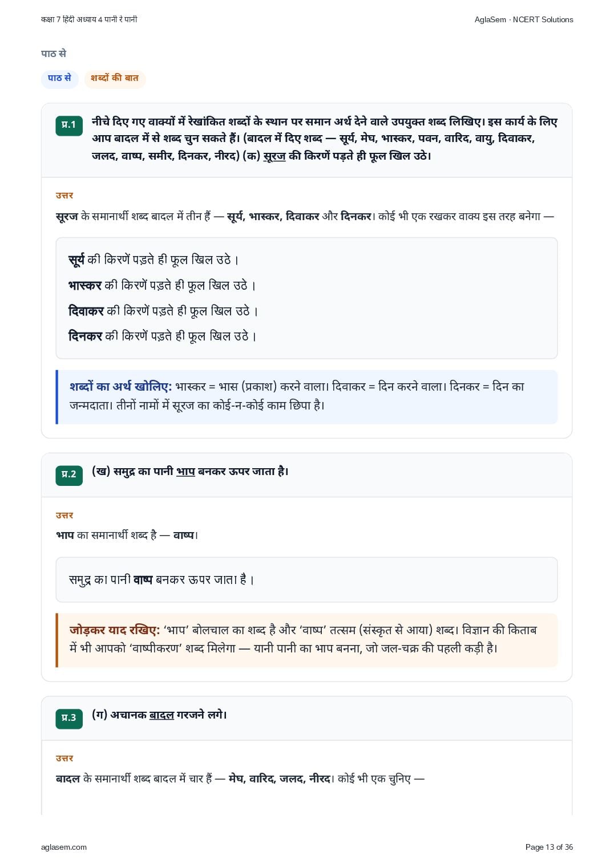
Task: Click the chapter title 'कक्षा 7 हिंदी अध्याय 4' header
Action: coord(89,19)
